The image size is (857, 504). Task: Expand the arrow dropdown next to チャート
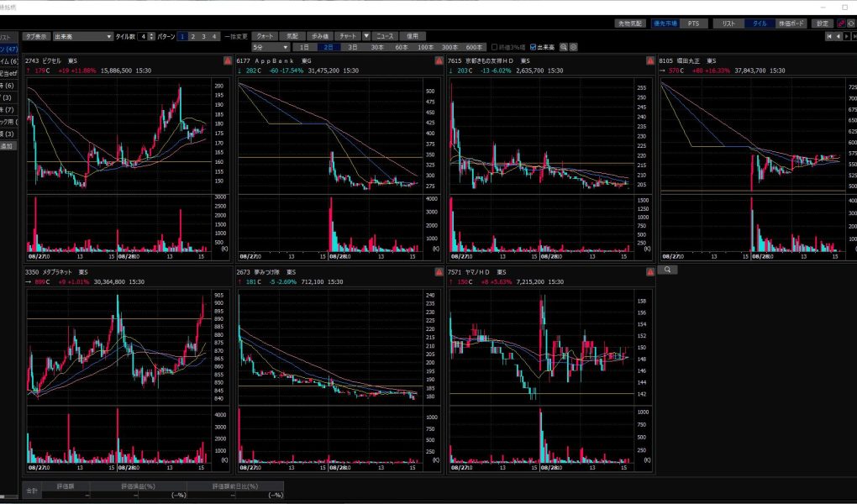click(x=366, y=37)
